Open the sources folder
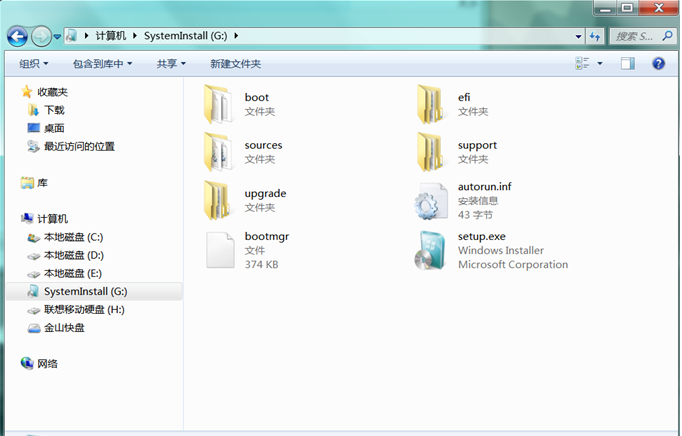 tap(220, 152)
